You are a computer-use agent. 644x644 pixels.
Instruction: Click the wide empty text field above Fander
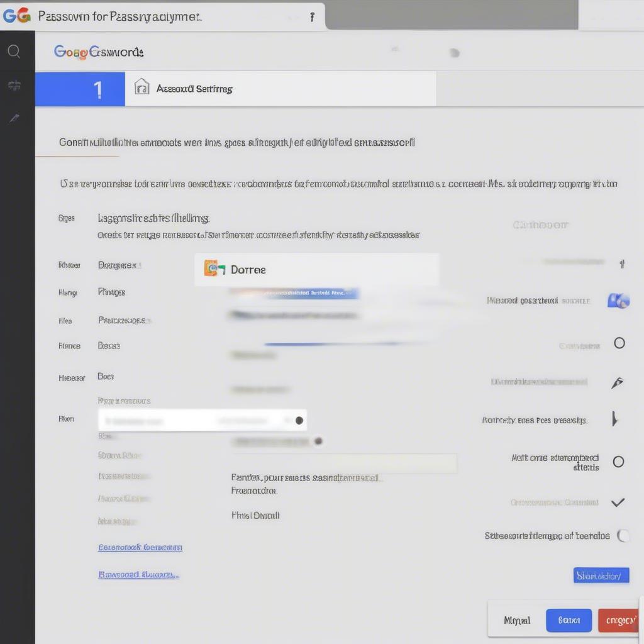pyautogui.click(x=344, y=463)
